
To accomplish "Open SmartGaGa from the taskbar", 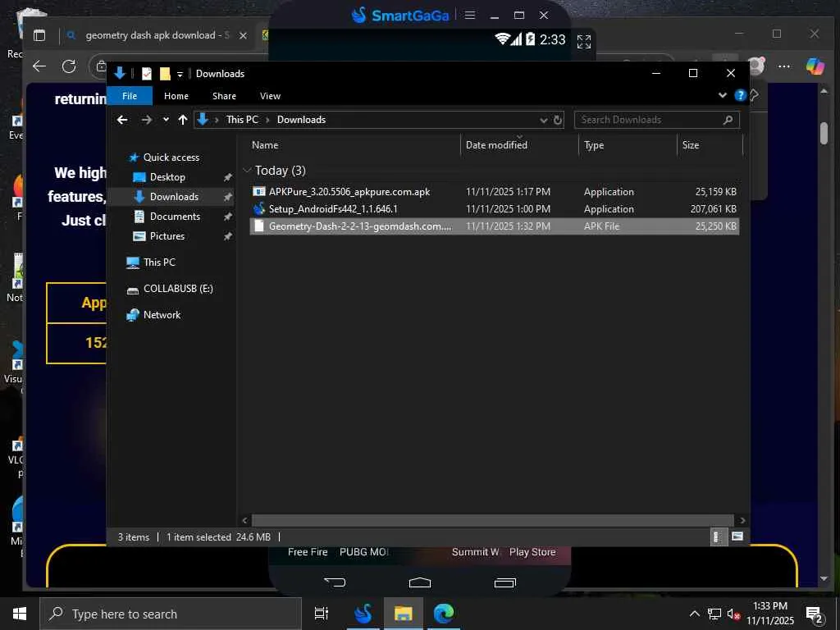I will tap(363, 614).
